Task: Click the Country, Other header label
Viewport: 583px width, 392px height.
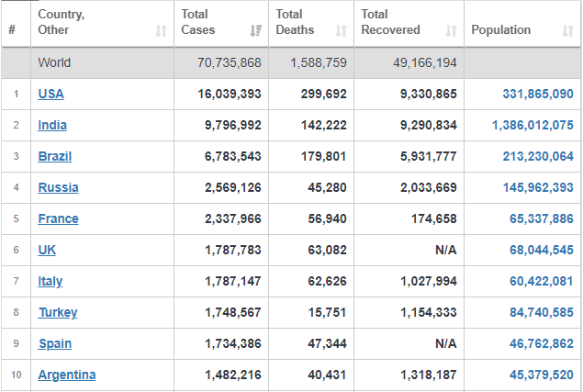Action: pos(62,22)
